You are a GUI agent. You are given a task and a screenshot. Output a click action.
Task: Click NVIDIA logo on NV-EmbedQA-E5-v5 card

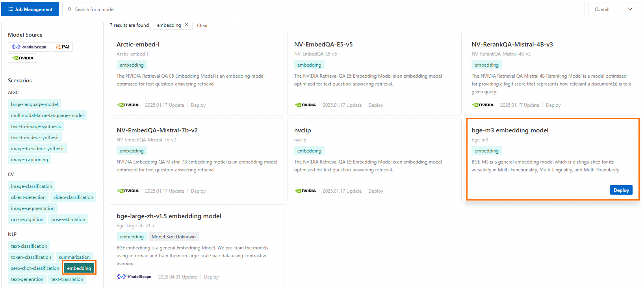306,105
